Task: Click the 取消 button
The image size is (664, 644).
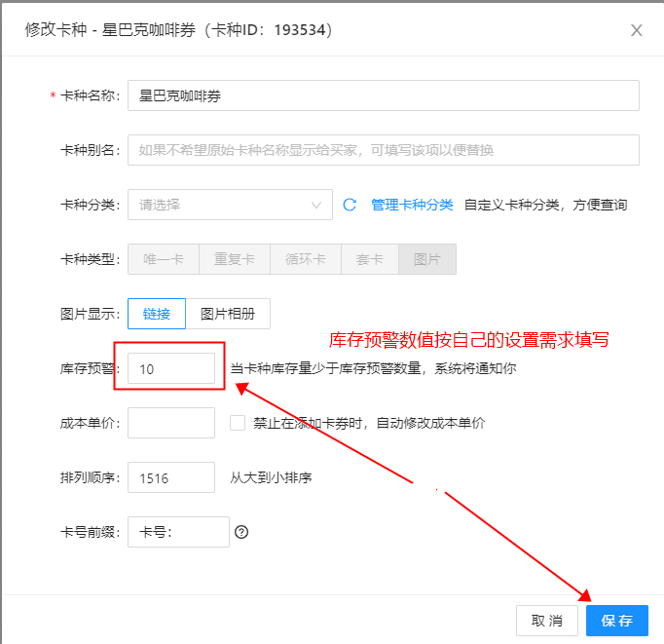Action: tap(547, 621)
